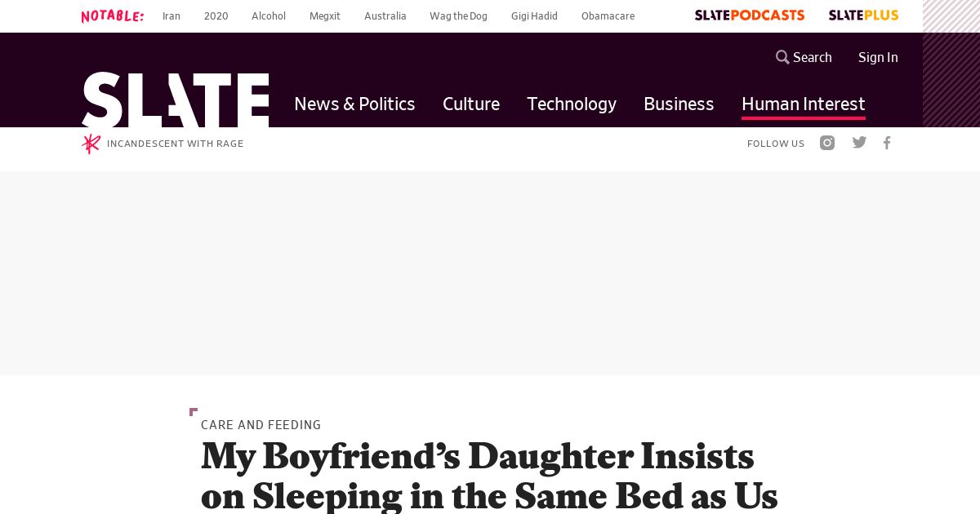Open News & Politics section
The width and height of the screenshot is (980, 514).
354,104
